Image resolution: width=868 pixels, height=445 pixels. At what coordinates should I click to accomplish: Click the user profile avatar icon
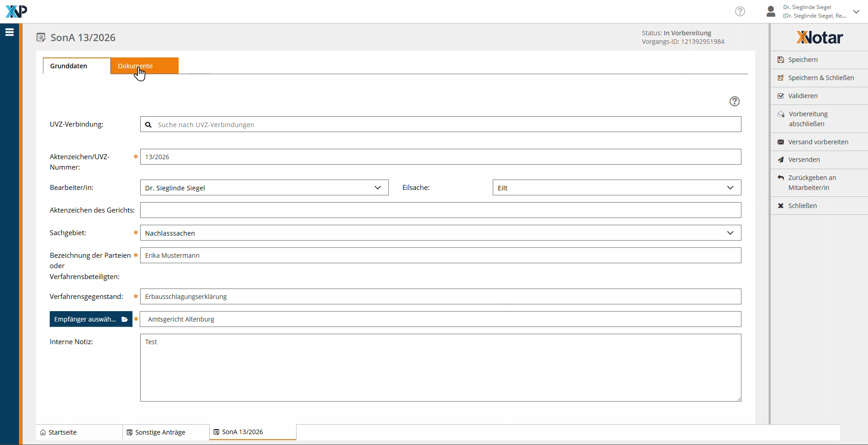pyautogui.click(x=771, y=11)
